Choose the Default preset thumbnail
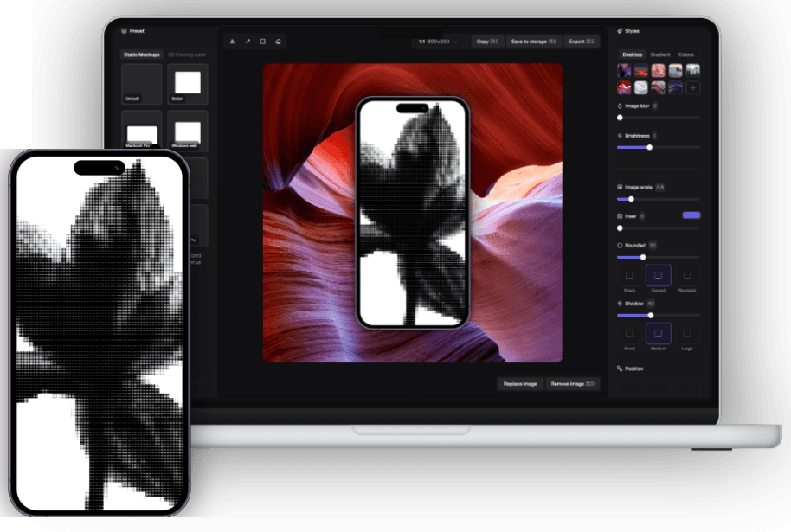Image resolution: width=791 pixels, height=532 pixels. coord(142,84)
